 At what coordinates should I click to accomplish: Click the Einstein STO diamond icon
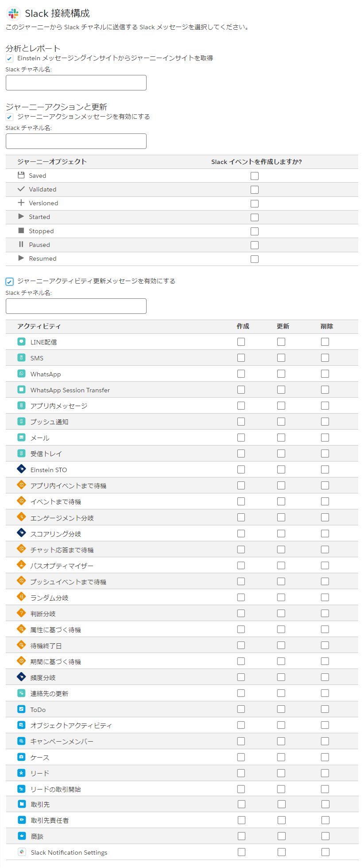pyautogui.click(x=21, y=469)
